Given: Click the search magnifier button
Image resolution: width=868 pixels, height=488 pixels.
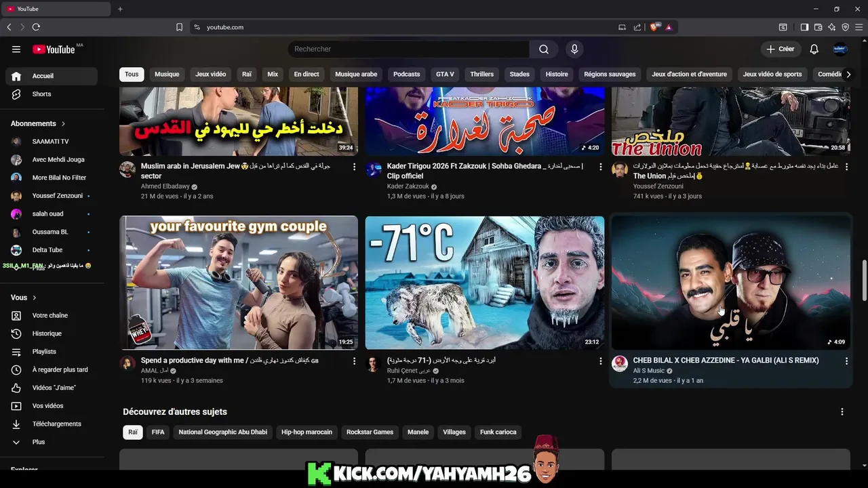Looking at the screenshot, I should 544,49.
